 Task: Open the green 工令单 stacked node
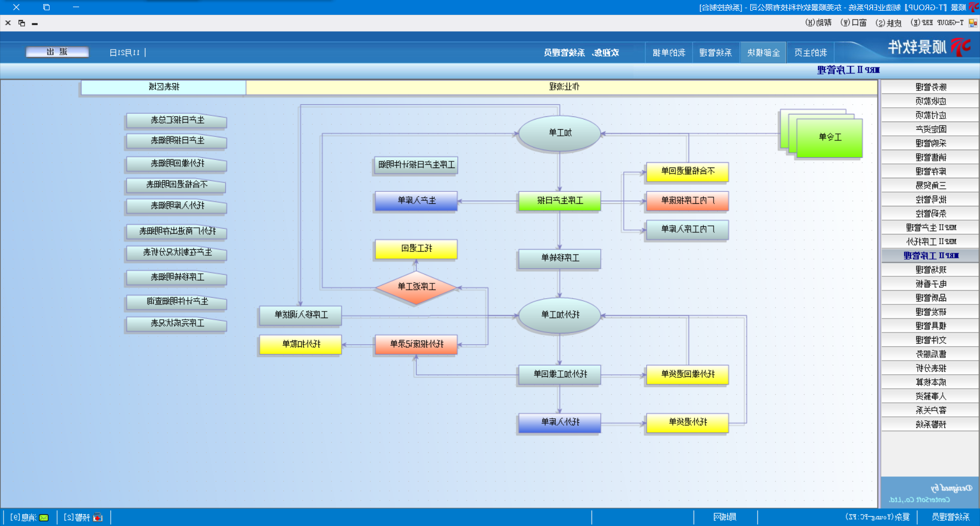coord(829,137)
